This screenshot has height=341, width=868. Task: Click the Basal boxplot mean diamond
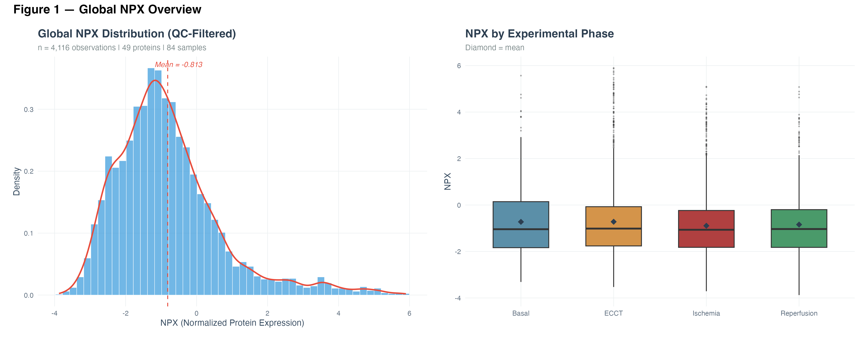click(x=521, y=222)
